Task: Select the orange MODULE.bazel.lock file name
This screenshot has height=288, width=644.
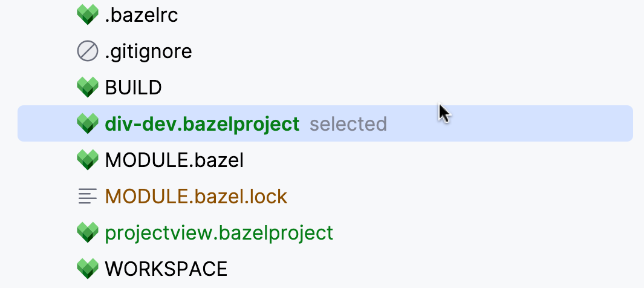Action: click(x=196, y=197)
